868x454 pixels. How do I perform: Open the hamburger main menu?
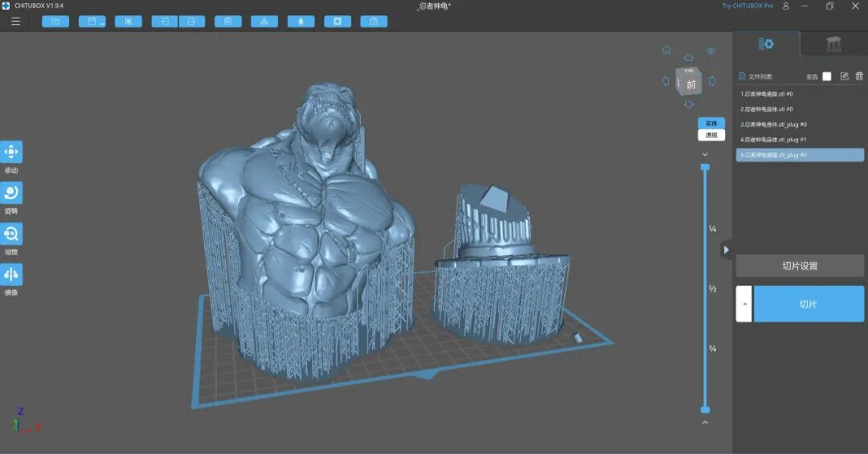coord(15,21)
